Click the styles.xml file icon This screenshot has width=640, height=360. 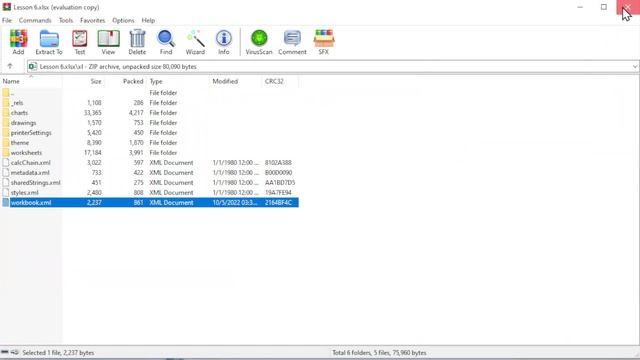[6, 193]
